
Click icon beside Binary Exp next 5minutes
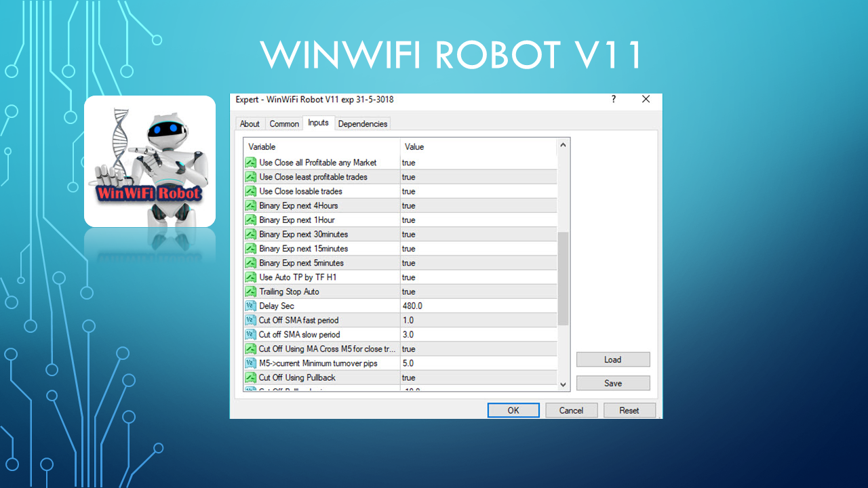[251, 263]
